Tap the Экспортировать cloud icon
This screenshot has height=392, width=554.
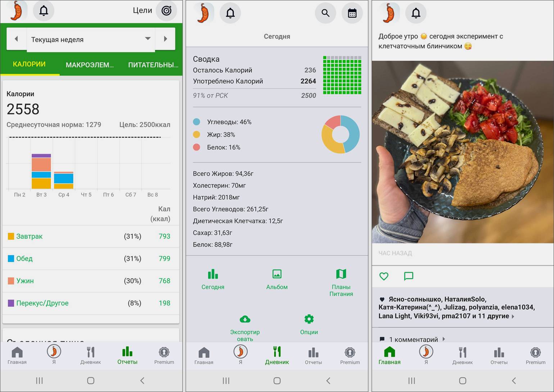tap(245, 319)
